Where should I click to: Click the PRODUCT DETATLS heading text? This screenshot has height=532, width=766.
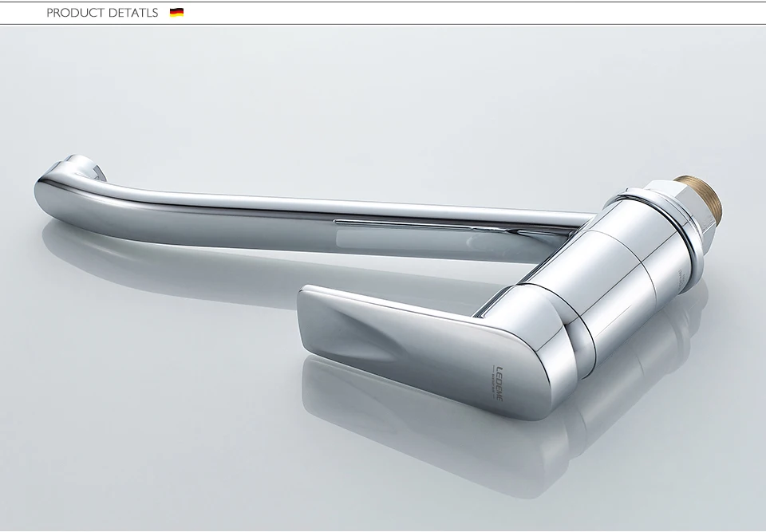[x=102, y=13]
